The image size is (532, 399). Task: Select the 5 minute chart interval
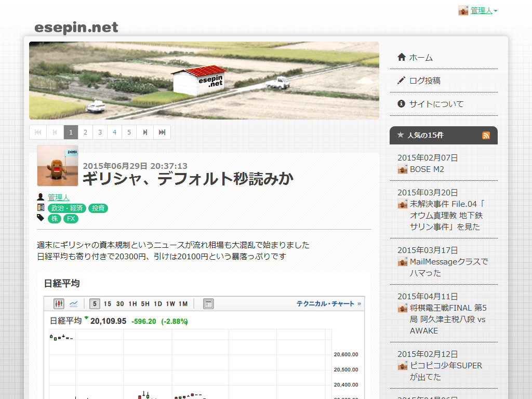(x=95, y=303)
